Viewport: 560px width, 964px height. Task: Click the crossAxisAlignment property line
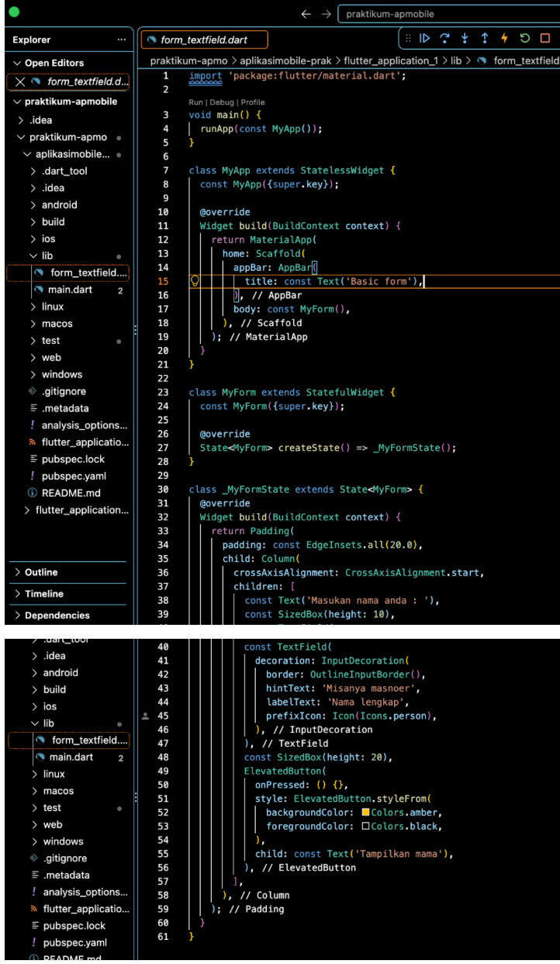(x=358, y=572)
